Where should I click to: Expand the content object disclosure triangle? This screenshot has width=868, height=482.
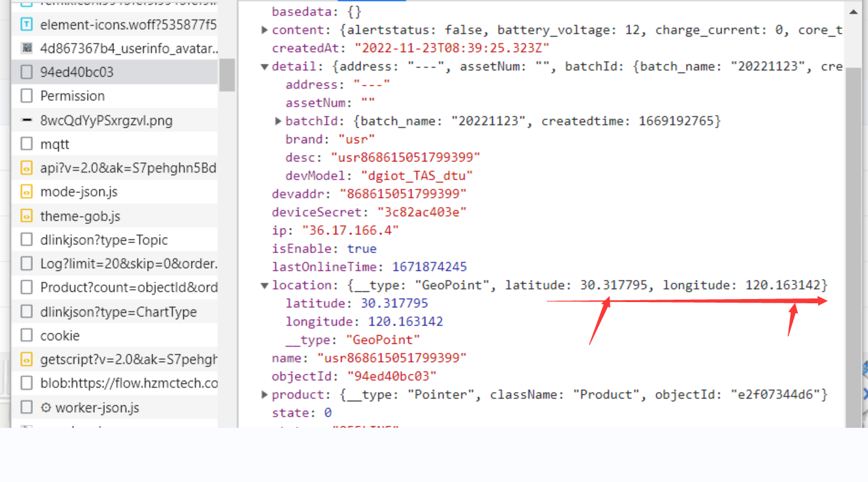coord(264,29)
